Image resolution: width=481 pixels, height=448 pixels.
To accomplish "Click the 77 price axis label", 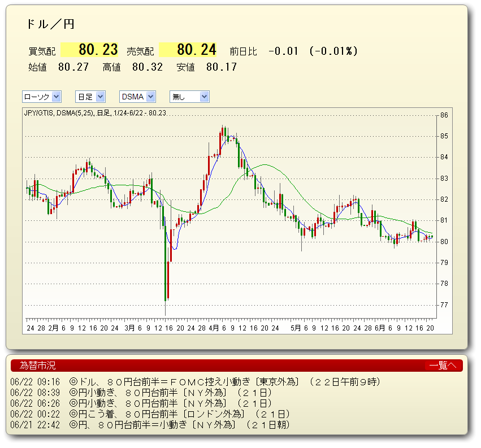I will click(x=444, y=305).
